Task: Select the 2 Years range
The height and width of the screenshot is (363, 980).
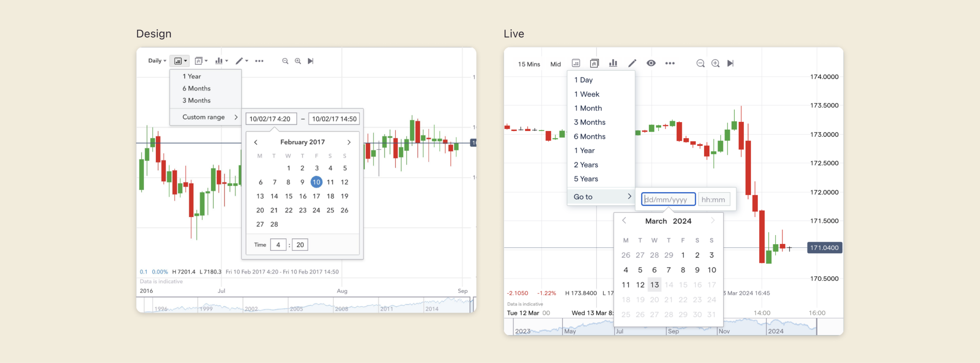Action: 601,165
